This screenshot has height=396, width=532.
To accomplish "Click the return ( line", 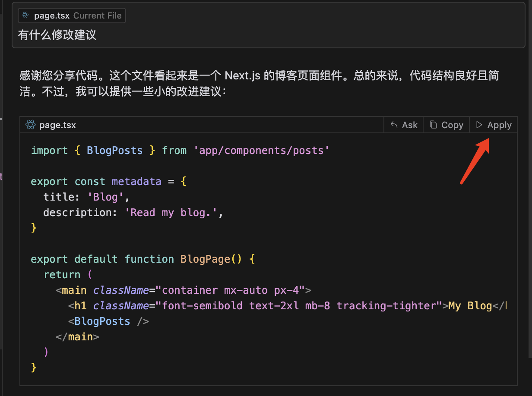I will (x=68, y=275).
